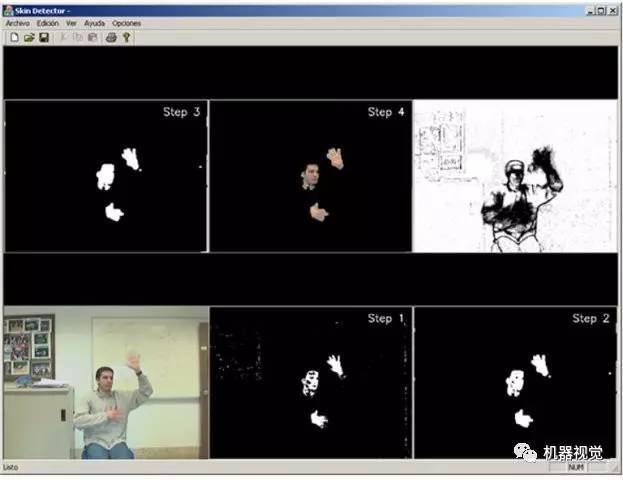Maximize the Skin Detector window
Image resolution: width=623 pixels, height=480 pixels.
(x=602, y=11)
